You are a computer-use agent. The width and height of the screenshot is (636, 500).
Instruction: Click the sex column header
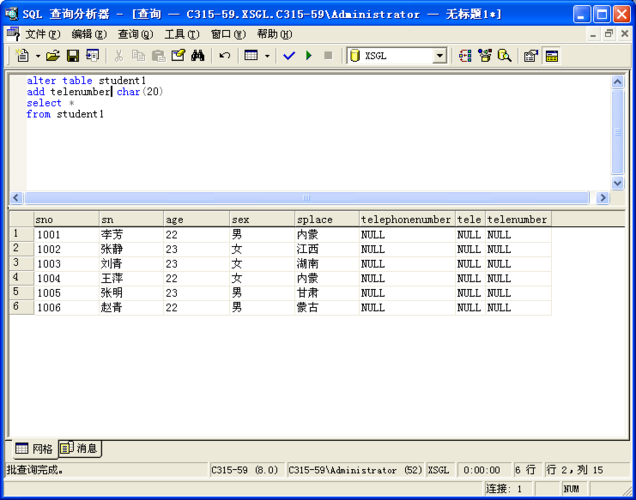click(x=262, y=219)
